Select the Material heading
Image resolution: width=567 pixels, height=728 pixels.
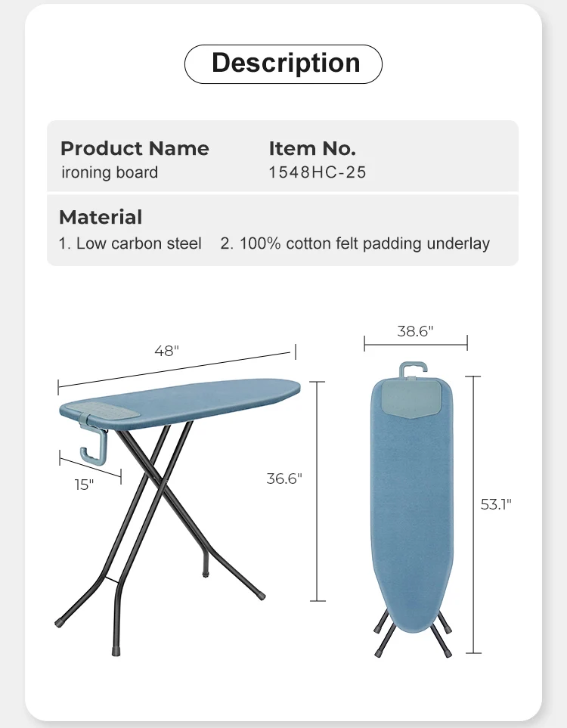pyautogui.click(x=101, y=217)
